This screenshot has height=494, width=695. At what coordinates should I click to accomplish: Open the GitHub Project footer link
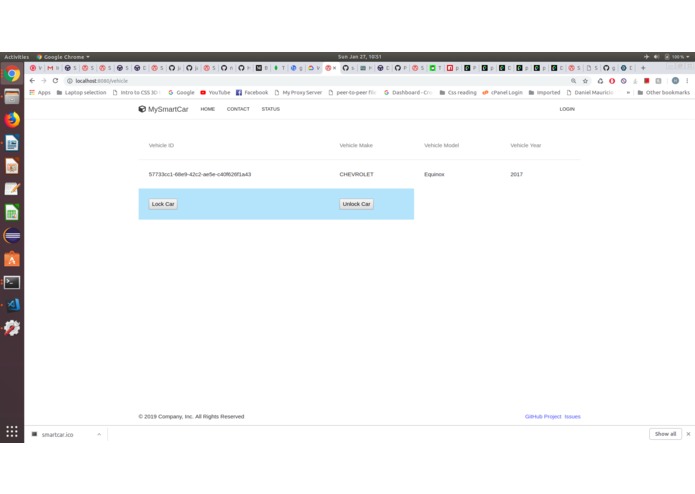[x=543, y=416]
